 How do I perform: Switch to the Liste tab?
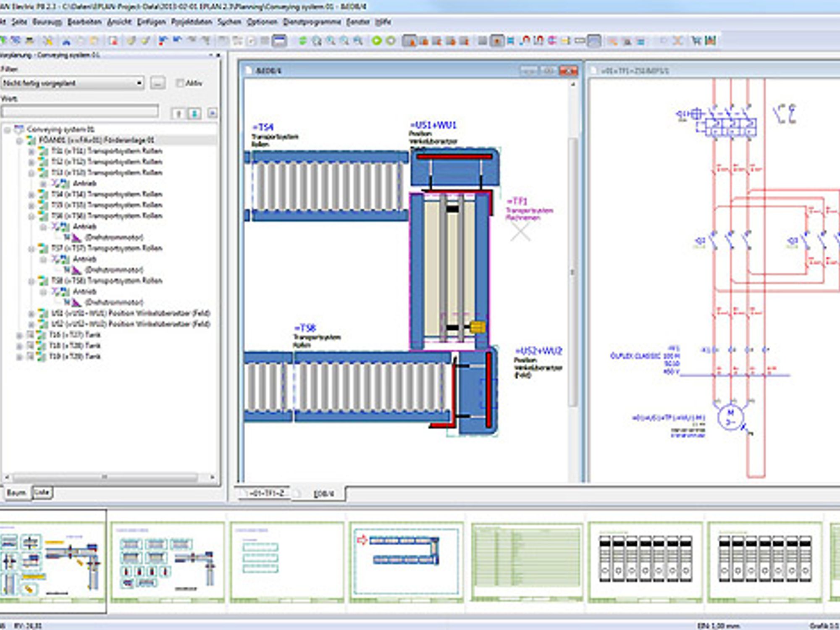coord(42,492)
